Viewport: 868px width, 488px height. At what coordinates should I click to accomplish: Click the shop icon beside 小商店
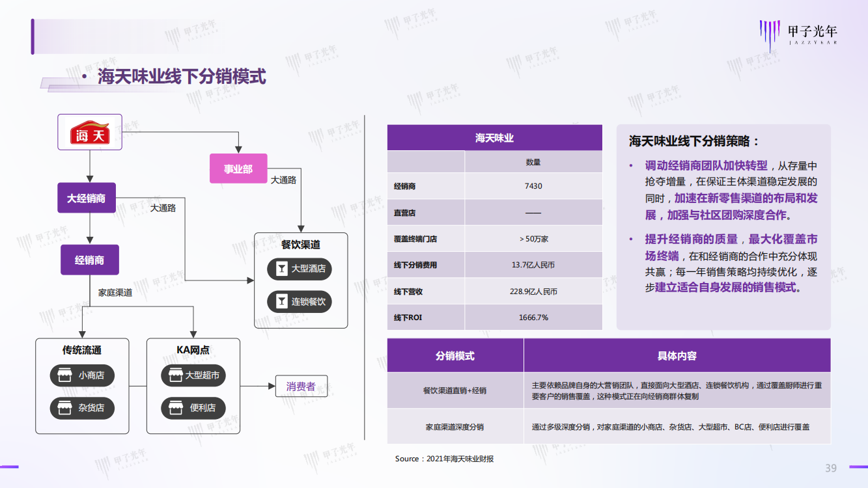point(64,375)
